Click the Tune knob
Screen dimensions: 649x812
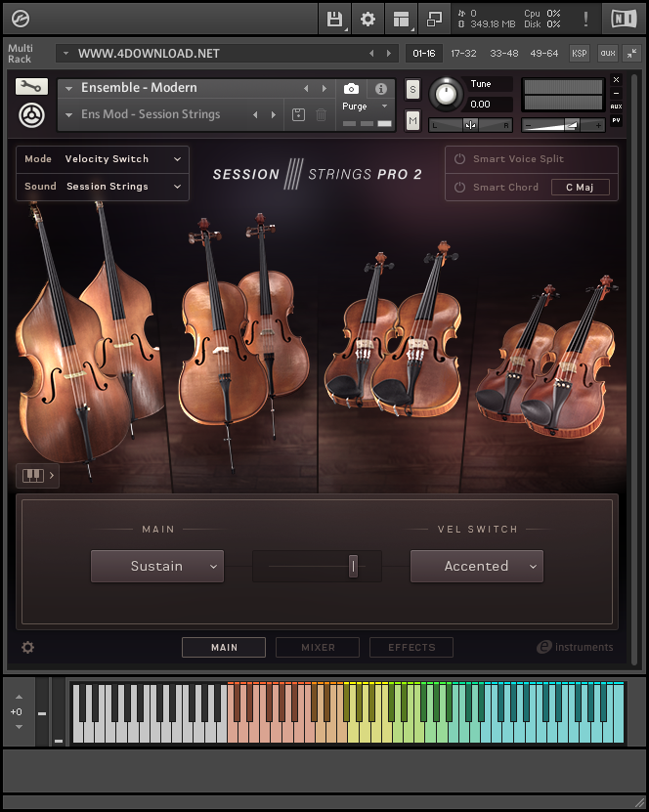click(x=446, y=94)
